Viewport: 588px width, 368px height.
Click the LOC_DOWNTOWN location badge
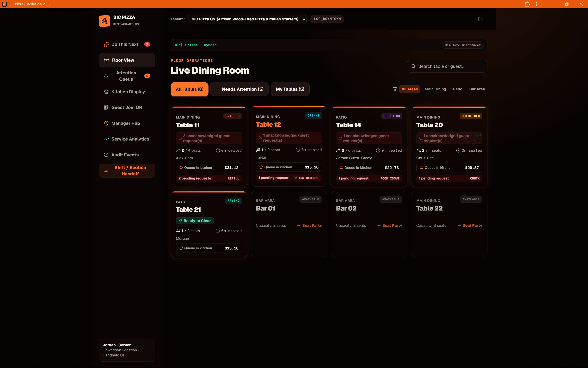(x=327, y=19)
